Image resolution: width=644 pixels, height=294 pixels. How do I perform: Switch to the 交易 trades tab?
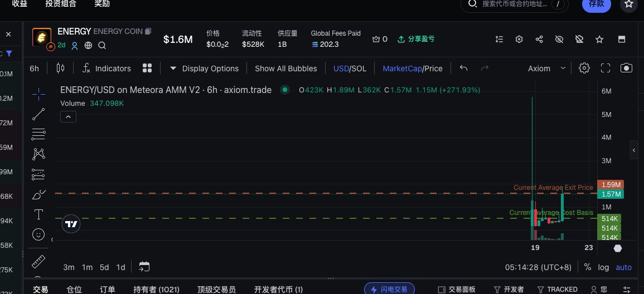pyautogui.click(x=41, y=290)
